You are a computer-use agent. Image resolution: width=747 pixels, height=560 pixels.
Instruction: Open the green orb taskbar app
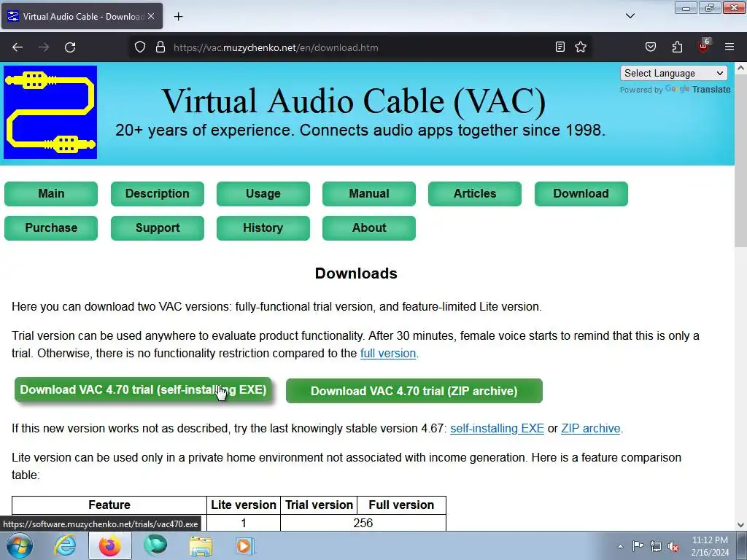155,545
